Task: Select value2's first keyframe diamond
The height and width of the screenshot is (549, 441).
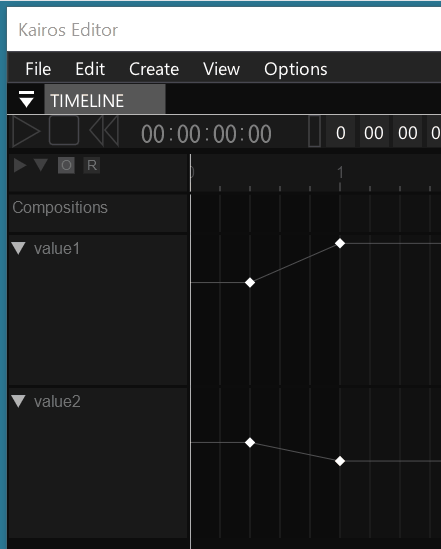Action: (250, 443)
